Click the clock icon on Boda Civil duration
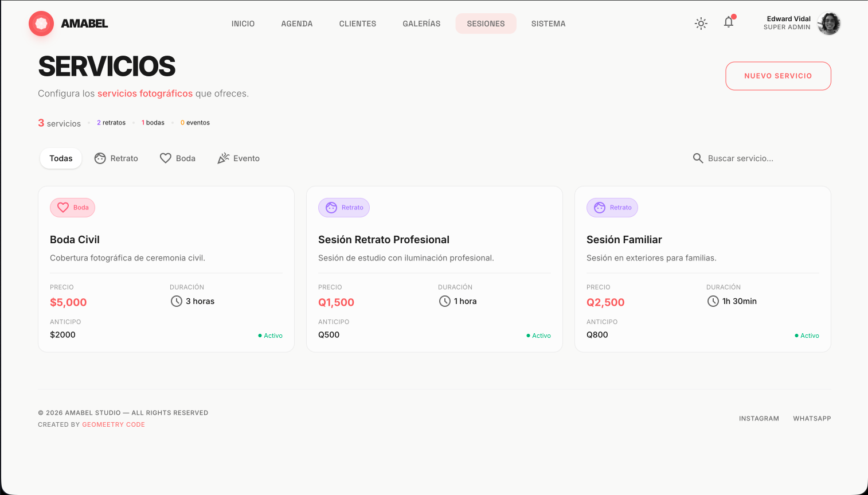Viewport: 868px width, 495px height. (x=176, y=301)
